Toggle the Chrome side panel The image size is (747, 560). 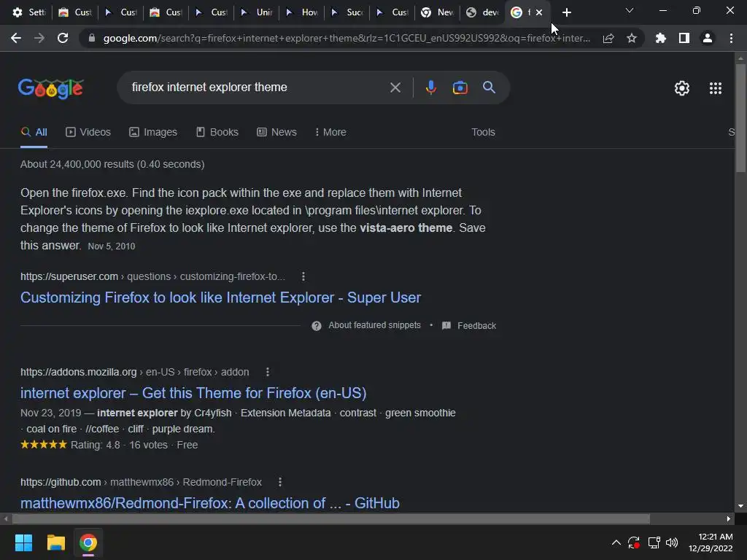click(x=684, y=38)
